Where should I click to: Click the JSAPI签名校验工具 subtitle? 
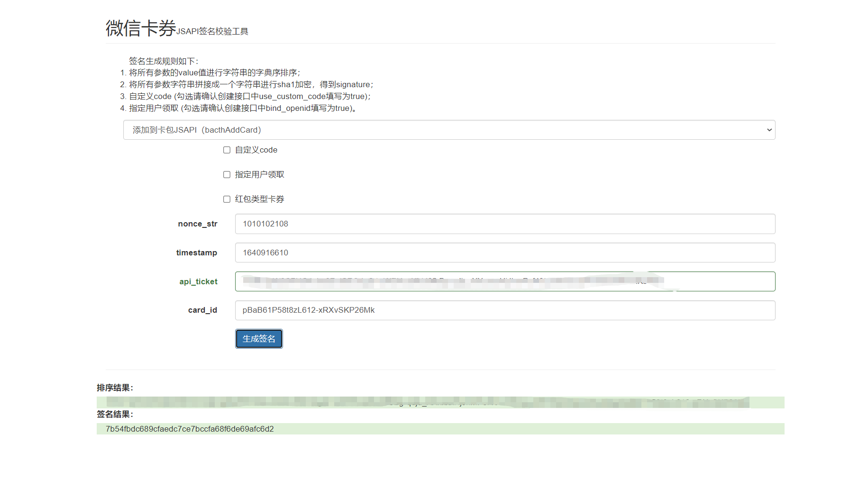[x=212, y=31]
